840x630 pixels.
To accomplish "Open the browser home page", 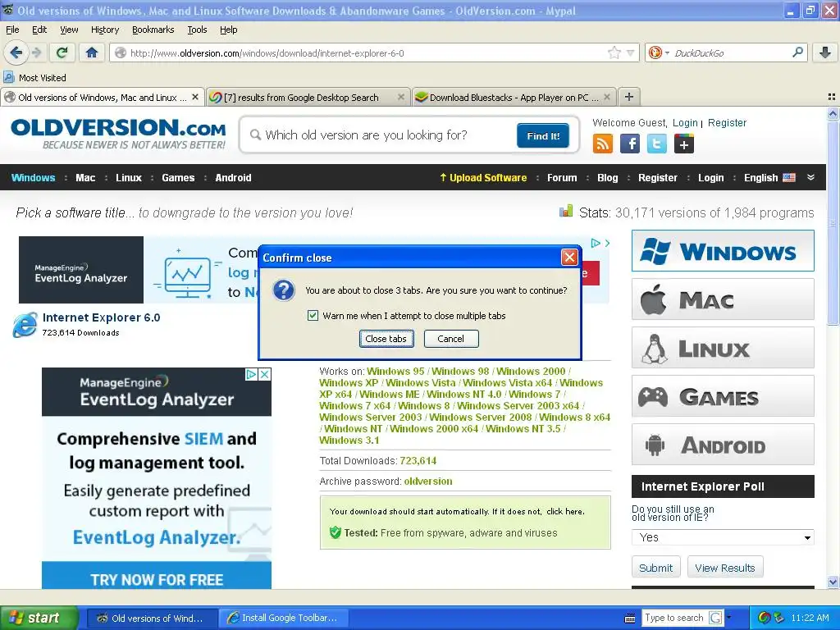I will point(92,52).
